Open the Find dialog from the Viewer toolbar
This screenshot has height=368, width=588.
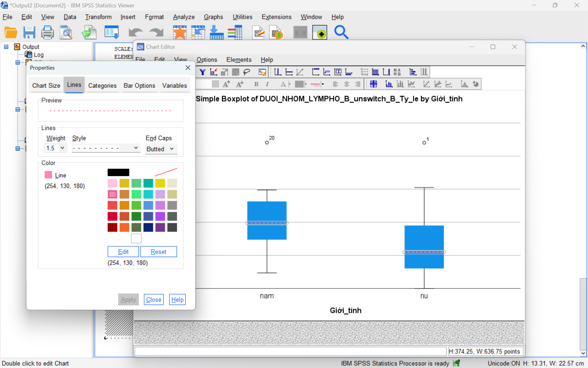[x=341, y=32]
